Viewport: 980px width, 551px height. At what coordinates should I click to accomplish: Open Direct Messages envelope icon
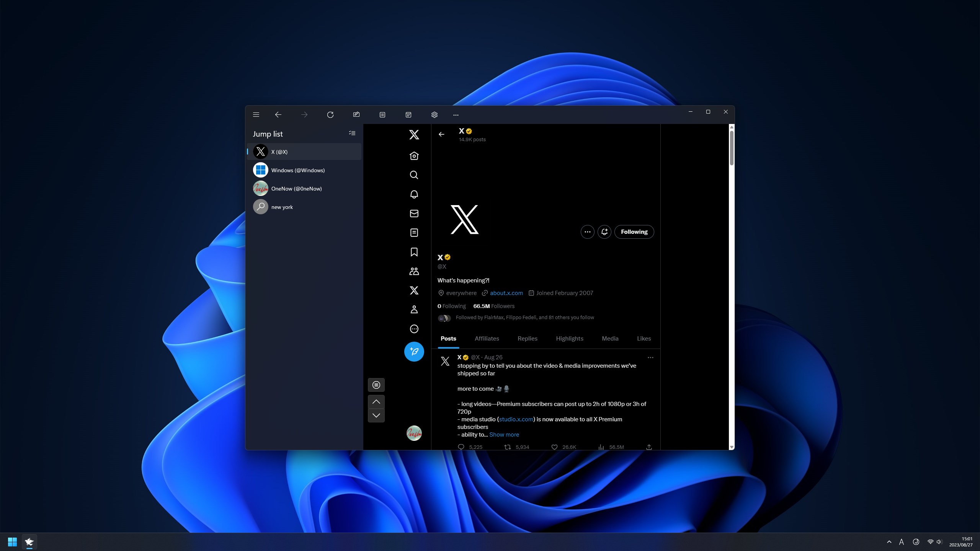coord(414,214)
